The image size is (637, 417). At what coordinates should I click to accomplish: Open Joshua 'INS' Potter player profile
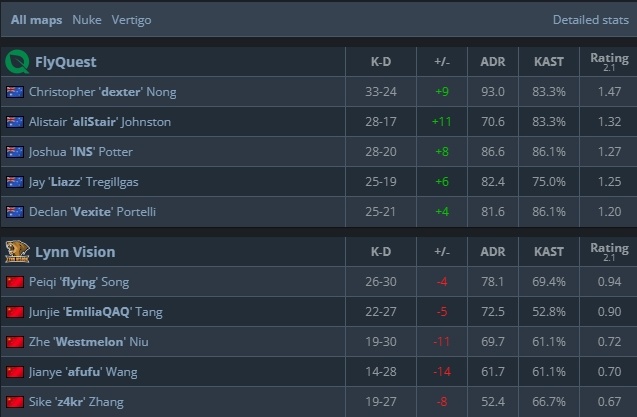[x=81, y=152]
